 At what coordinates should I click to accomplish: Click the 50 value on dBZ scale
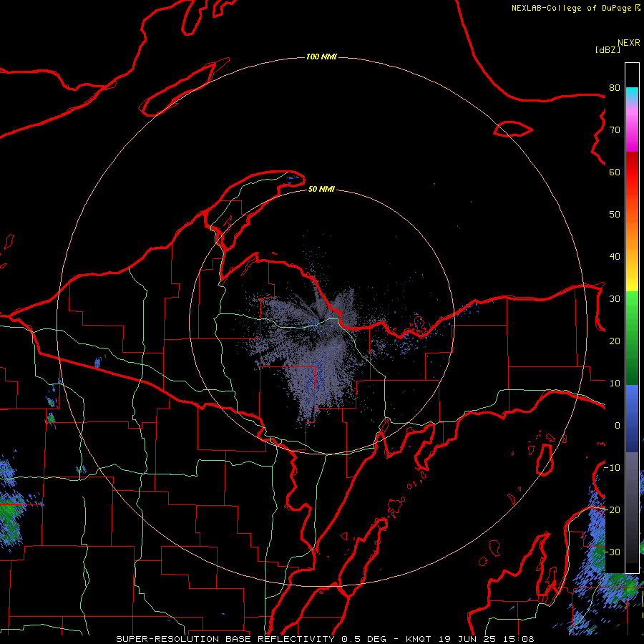(x=615, y=215)
